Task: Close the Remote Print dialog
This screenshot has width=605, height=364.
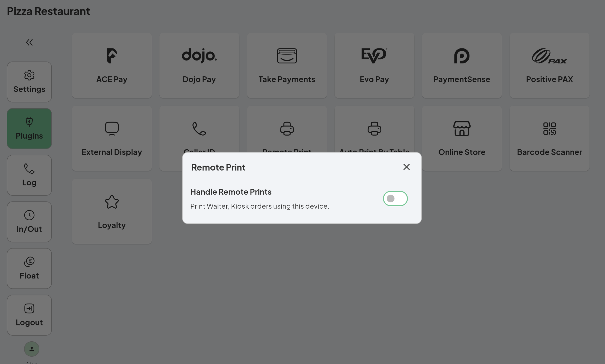Action: [406, 167]
